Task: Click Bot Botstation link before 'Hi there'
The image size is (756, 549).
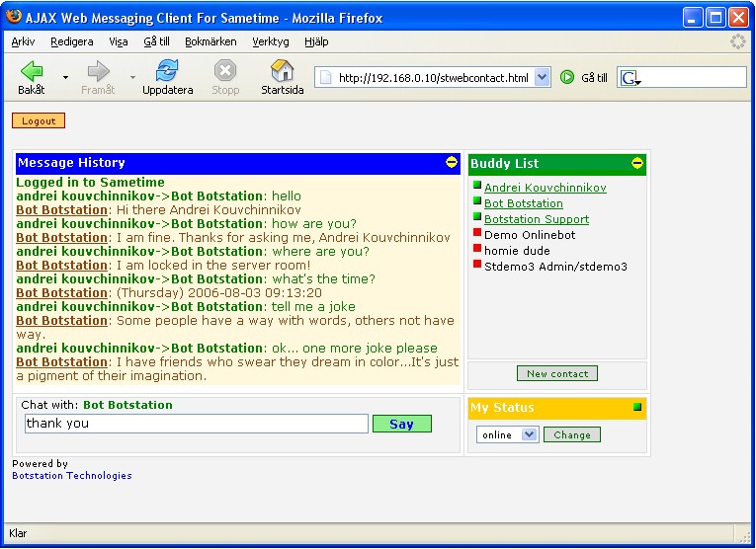Action: click(61, 210)
